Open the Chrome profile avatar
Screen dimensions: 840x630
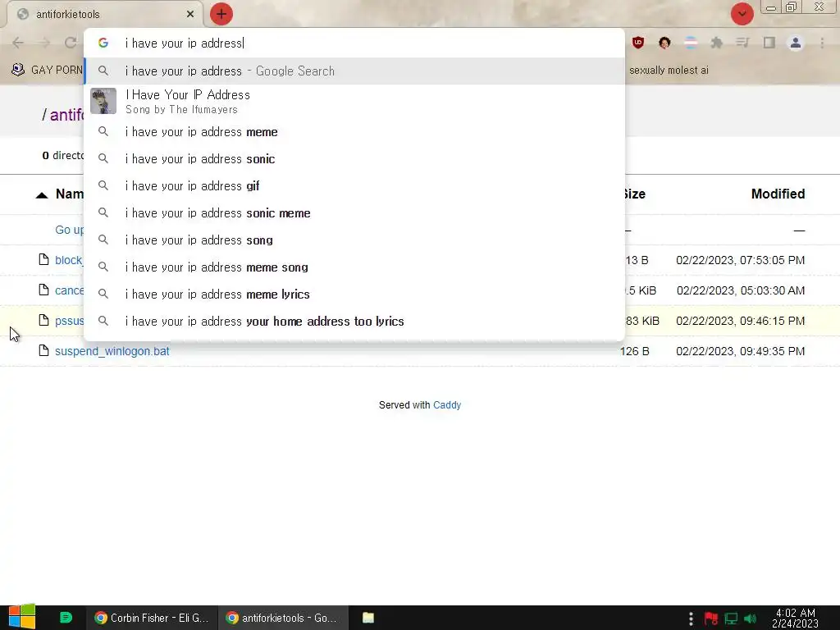coord(796,43)
